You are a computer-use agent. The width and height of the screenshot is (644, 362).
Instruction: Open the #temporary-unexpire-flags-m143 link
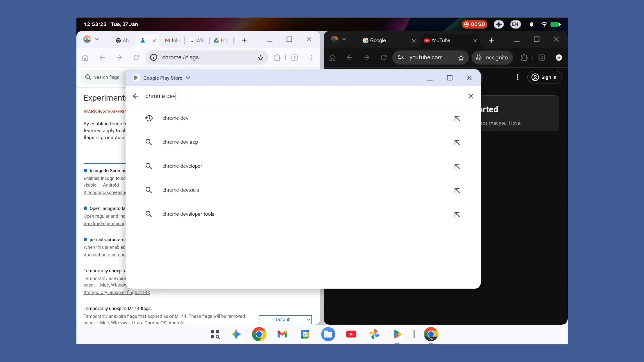point(117,293)
